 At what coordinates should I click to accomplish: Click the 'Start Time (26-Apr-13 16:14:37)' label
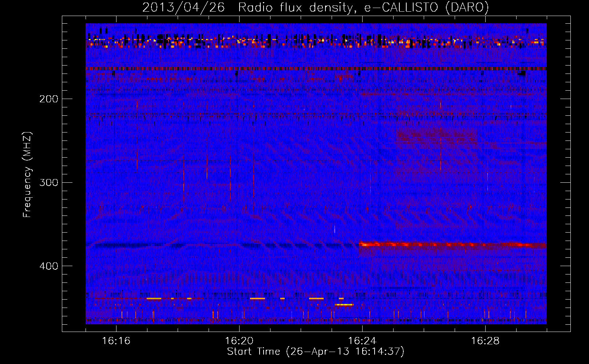[x=316, y=352]
